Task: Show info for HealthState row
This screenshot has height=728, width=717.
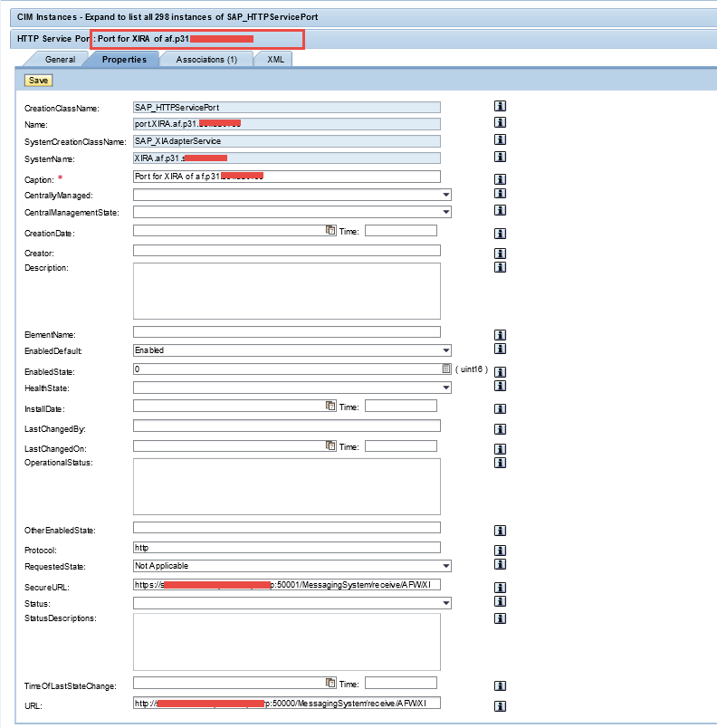Action: [x=500, y=386]
